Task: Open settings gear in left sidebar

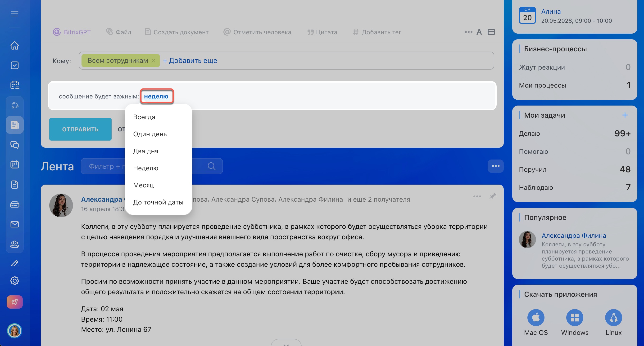Action: click(15, 281)
